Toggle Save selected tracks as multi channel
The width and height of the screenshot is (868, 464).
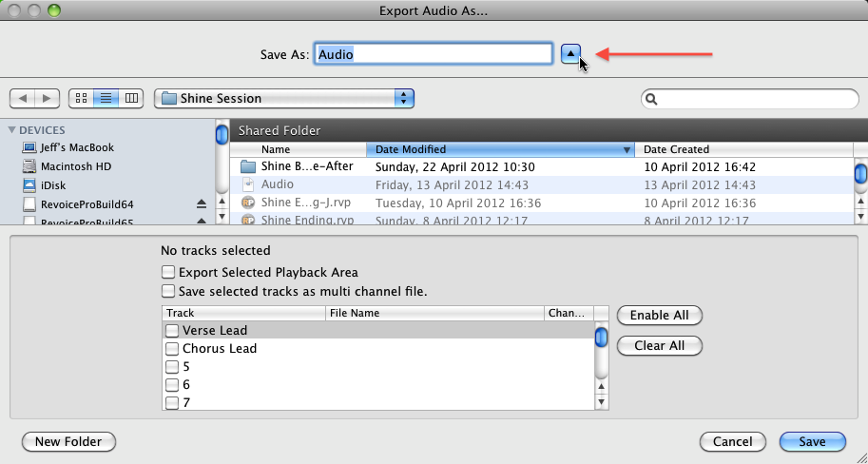pos(168,291)
